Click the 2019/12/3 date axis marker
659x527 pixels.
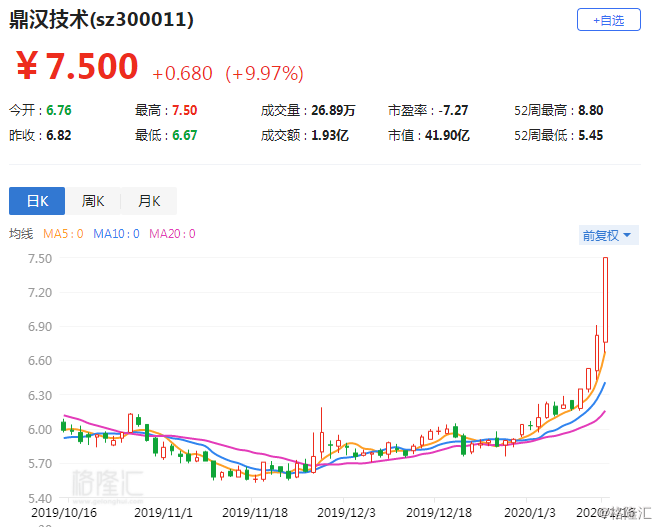tap(346, 513)
